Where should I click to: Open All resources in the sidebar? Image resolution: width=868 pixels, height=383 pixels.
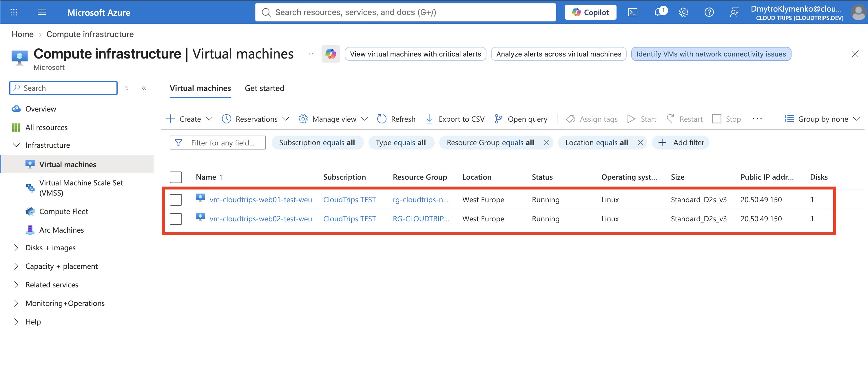pyautogui.click(x=46, y=127)
